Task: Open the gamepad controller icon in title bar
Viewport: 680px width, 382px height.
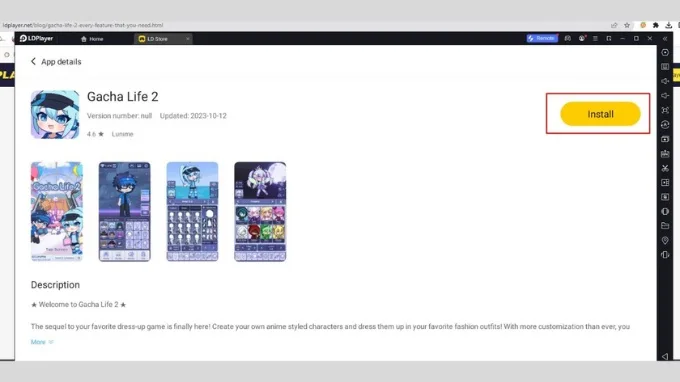Action: [567, 39]
